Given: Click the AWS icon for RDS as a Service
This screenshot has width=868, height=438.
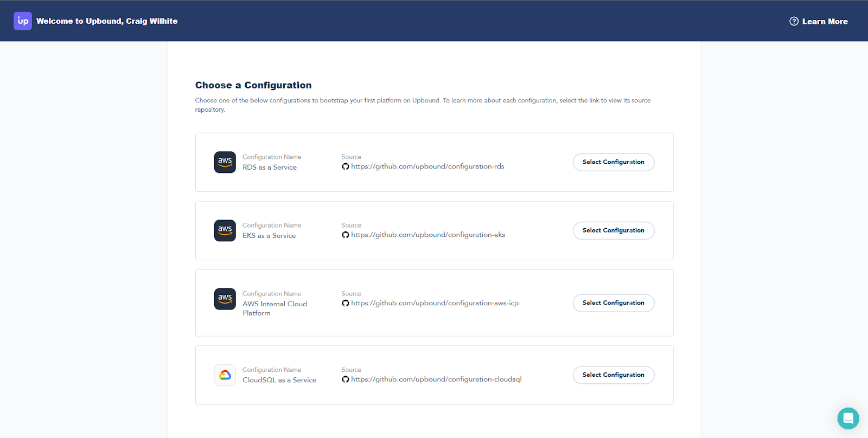Looking at the screenshot, I should click(x=225, y=162).
